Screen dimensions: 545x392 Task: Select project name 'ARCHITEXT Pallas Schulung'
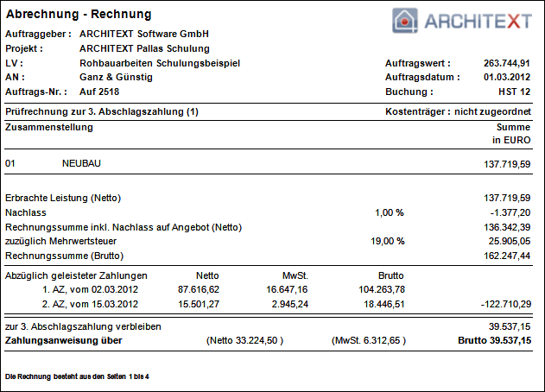(x=144, y=48)
